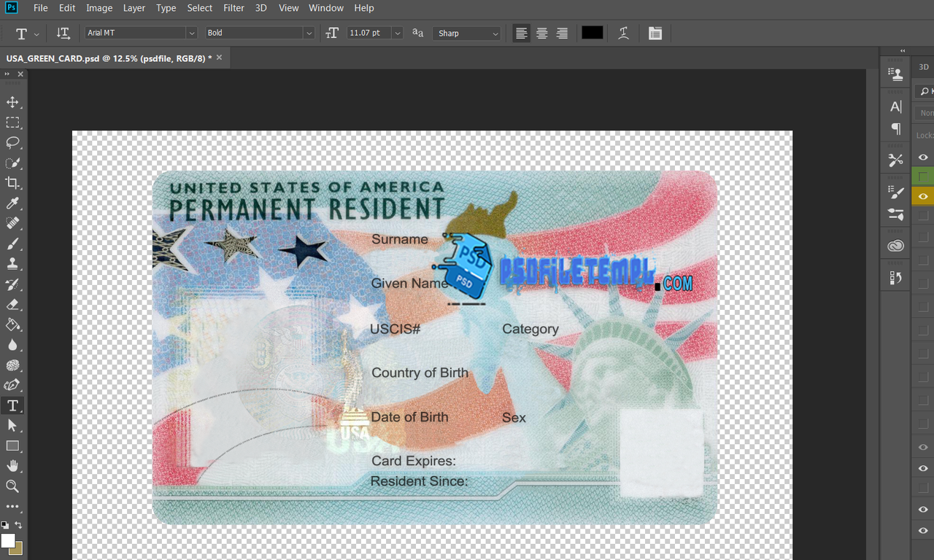Select the Crop tool
The width and height of the screenshot is (934, 560).
(12, 183)
